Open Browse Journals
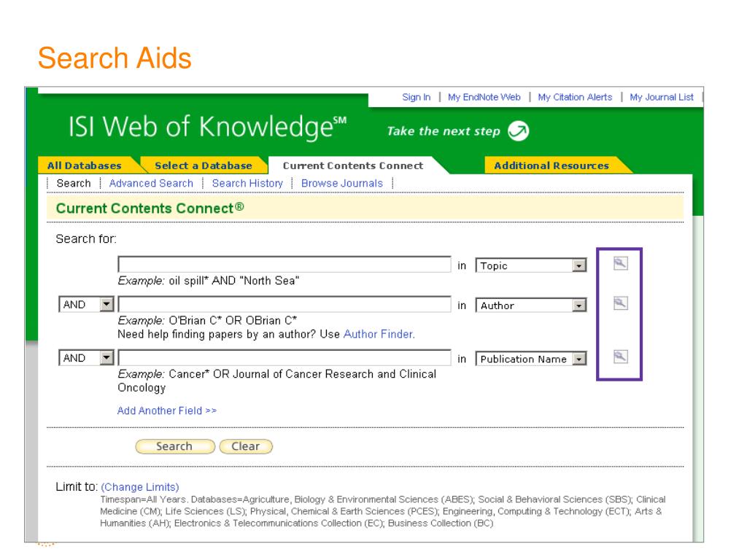Screen dimensions: 747x560 [x=342, y=183]
